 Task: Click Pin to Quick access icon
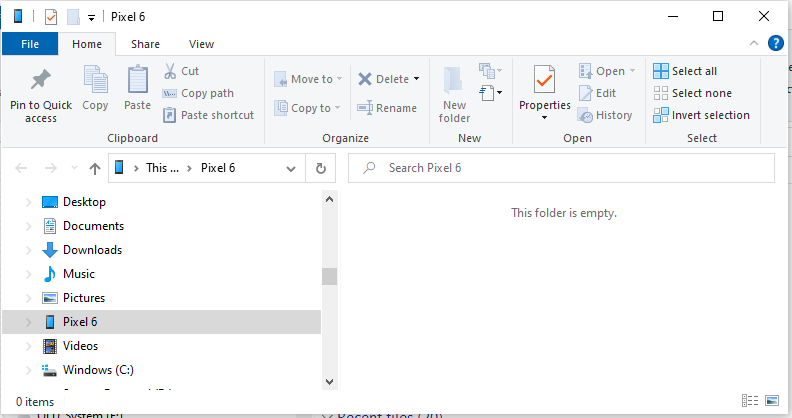coord(41,80)
